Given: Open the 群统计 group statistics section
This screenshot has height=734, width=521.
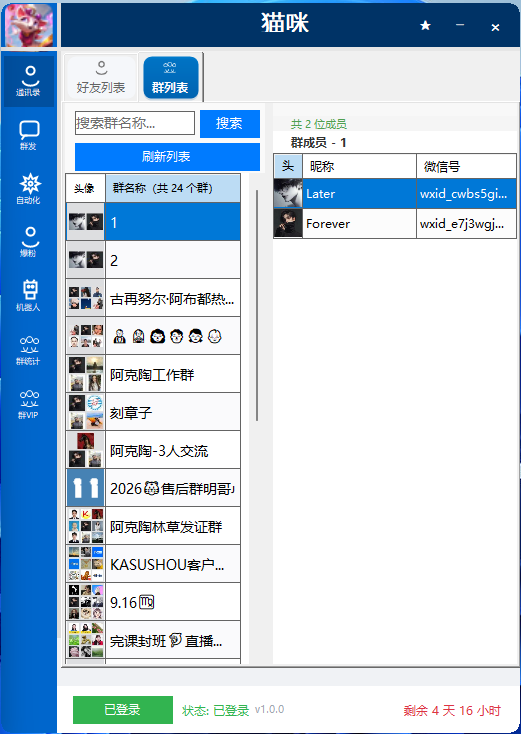Looking at the screenshot, I should [29, 350].
